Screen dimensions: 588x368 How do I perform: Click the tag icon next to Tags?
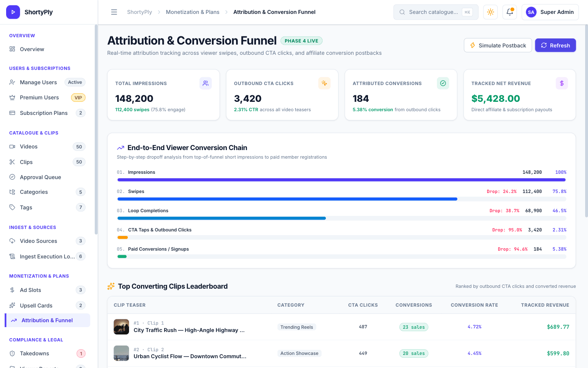point(12,207)
